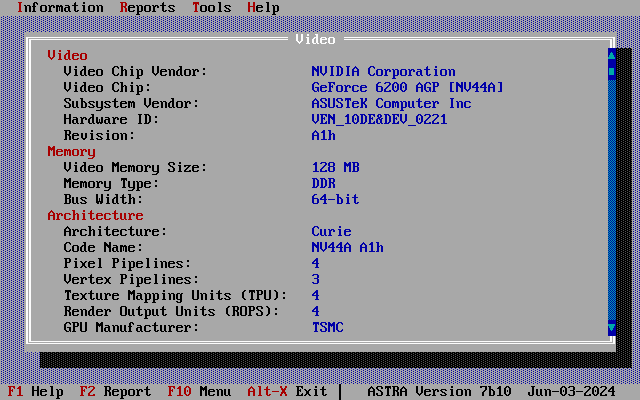Open the Tools menu
The image size is (640, 400).
[211, 7]
